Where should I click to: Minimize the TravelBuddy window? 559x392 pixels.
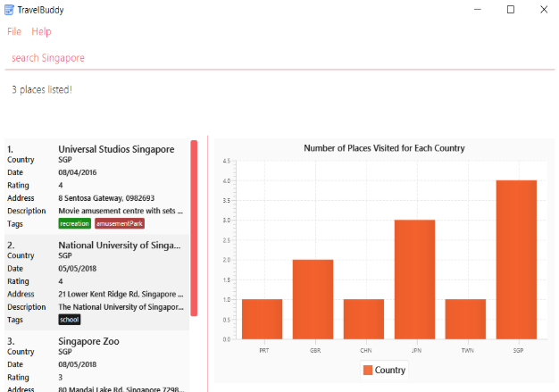point(478,10)
